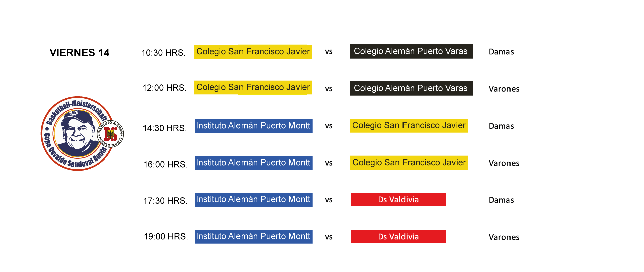The height and width of the screenshot is (272, 644).
Task: Click the 10:30 HRS. time label
Action: pyautogui.click(x=163, y=53)
